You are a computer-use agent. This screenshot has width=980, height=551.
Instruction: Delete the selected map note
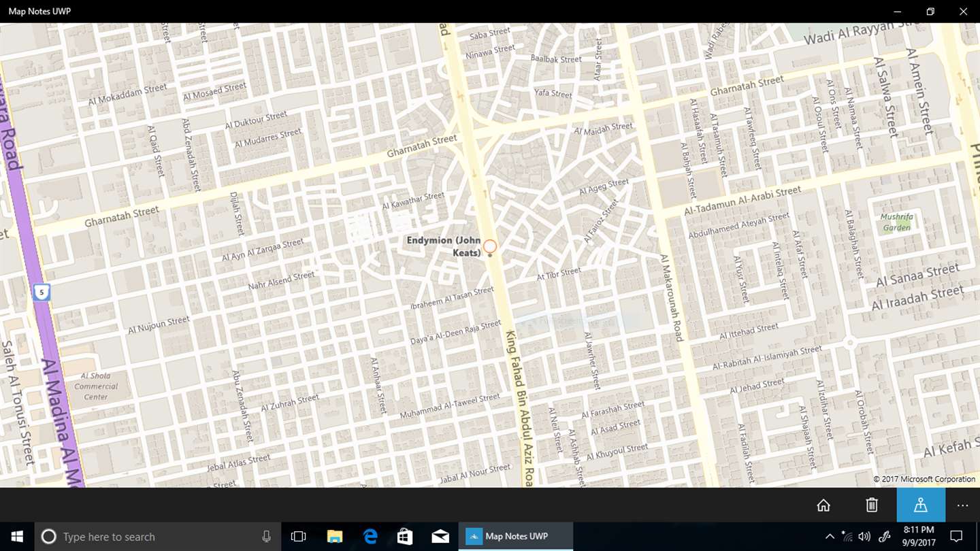872,505
